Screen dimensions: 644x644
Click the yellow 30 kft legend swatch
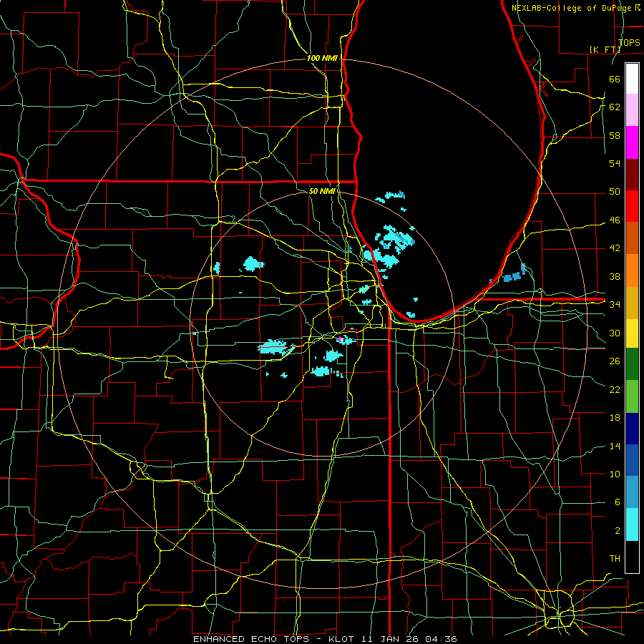(632, 333)
